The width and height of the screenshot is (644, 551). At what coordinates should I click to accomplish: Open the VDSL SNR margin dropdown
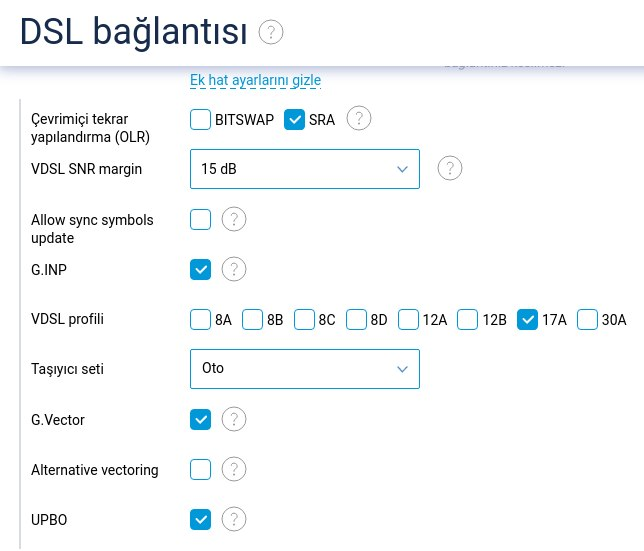pyautogui.click(x=305, y=169)
